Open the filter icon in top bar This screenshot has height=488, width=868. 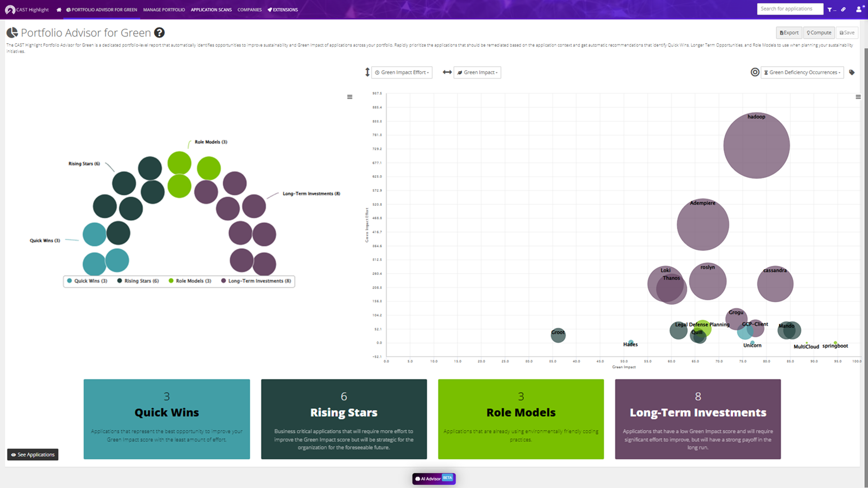coord(830,10)
